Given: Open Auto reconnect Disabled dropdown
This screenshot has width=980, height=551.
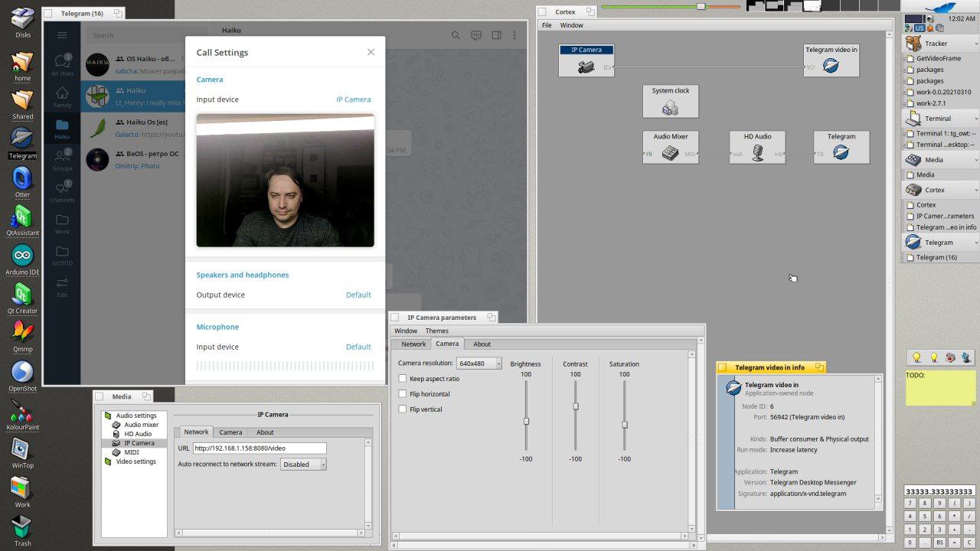Looking at the screenshot, I should [303, 464].
